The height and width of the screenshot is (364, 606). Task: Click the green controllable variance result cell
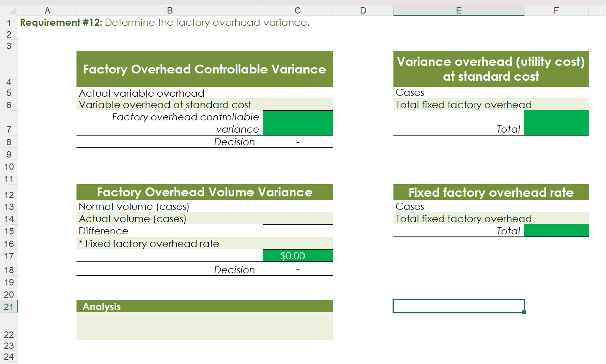(x=298, y=123)
